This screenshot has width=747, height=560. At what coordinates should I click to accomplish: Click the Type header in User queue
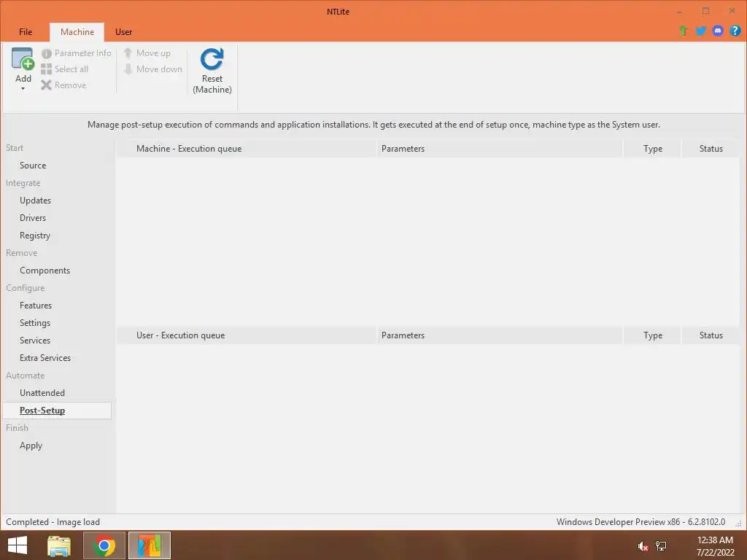click(652, 335)
